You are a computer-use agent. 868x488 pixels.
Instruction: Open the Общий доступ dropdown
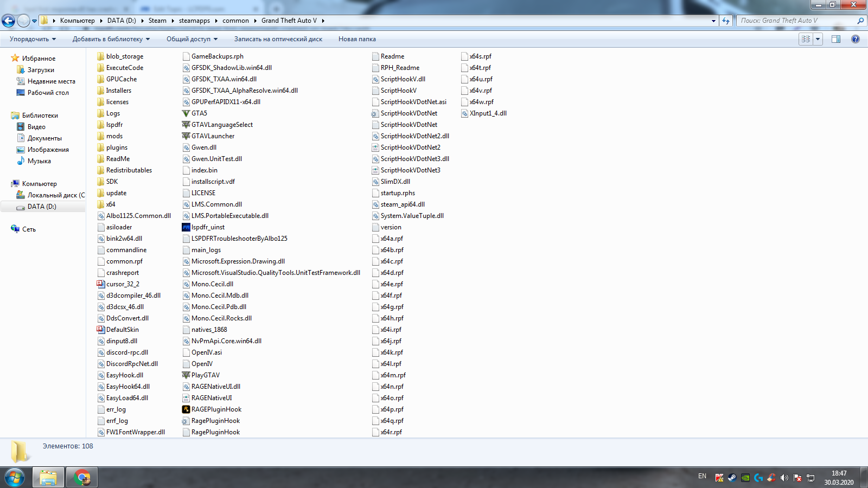[192, 39]
